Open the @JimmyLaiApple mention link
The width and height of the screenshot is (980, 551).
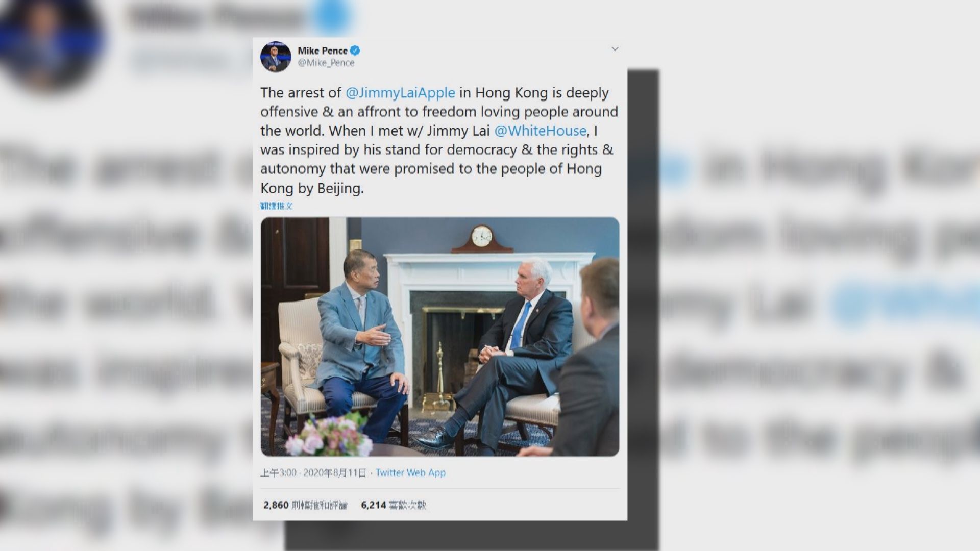click(400, 93)
